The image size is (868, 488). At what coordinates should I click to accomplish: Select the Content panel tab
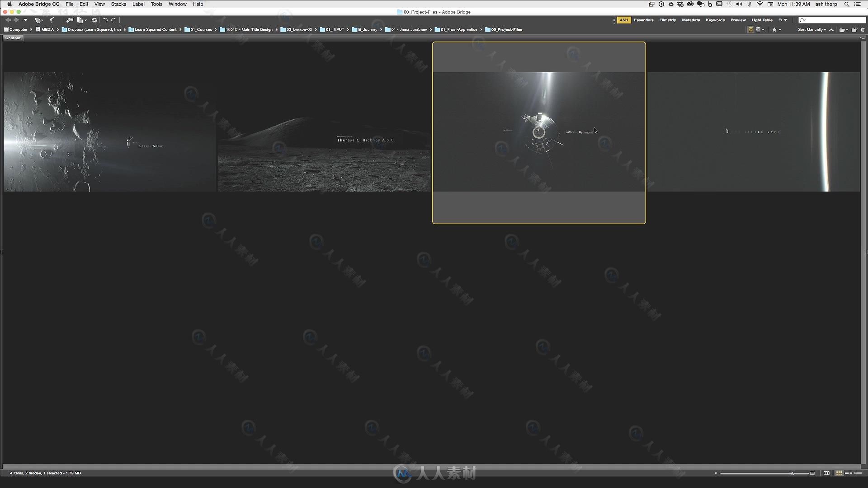pos(13,38)
